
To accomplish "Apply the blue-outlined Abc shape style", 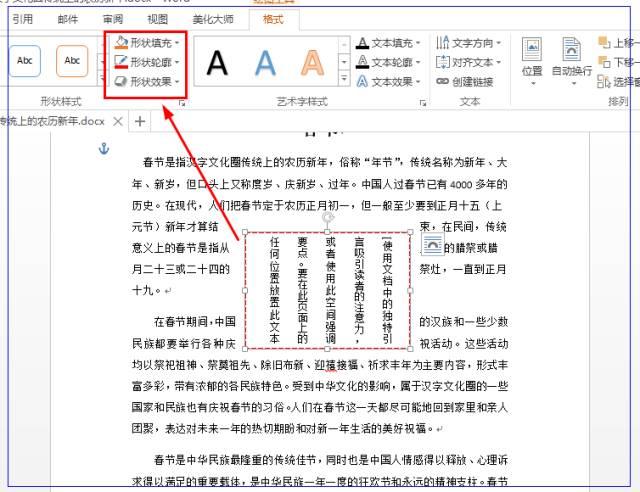I will click(24, 61).
